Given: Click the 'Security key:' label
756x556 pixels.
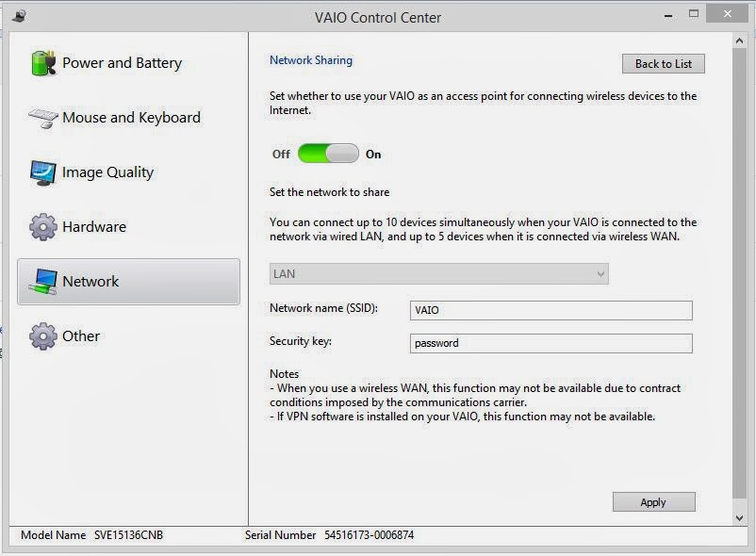Looking at the screenshot, I should (x=301, y=341).
